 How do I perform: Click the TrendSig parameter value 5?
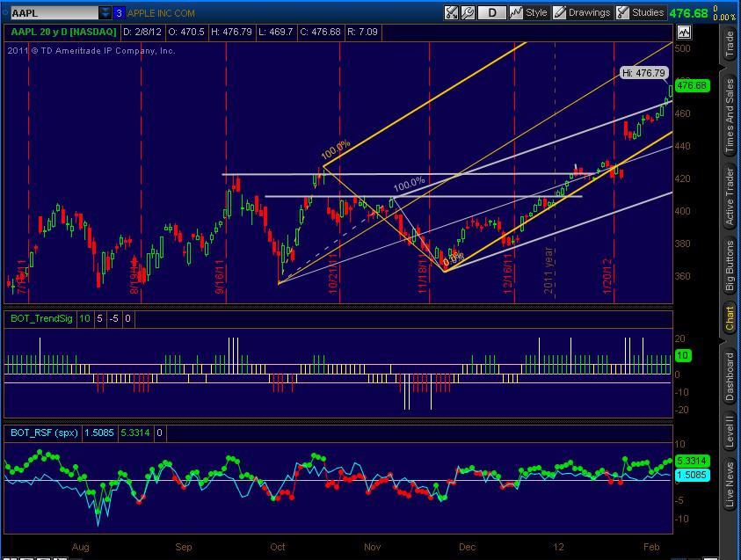(99, 318)
